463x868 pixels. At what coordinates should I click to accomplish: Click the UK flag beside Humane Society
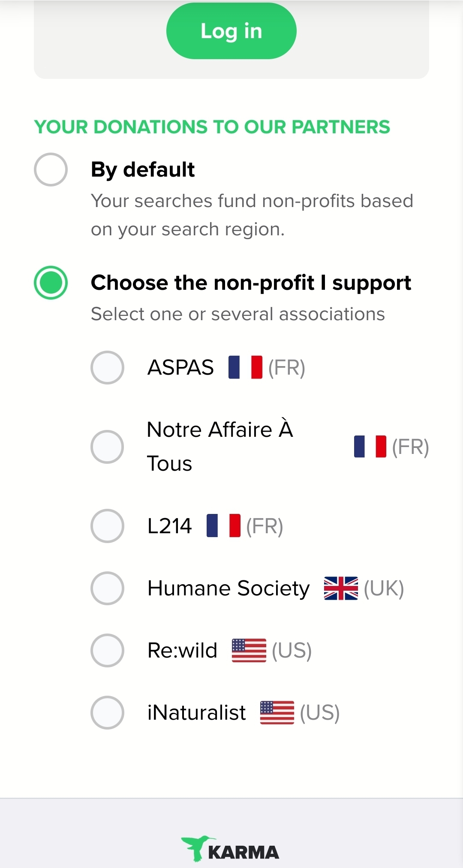click(x=341, y=588)
